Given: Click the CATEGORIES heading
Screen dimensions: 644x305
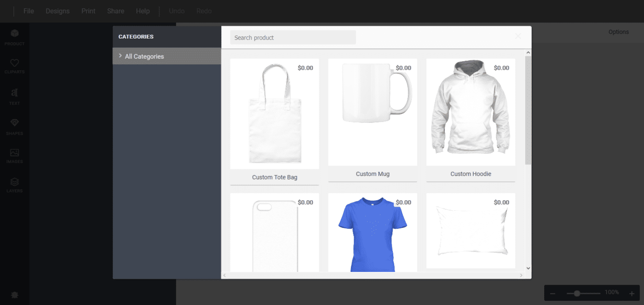Looking at the screenshot, I should pyautogui.click(x=136, y=37).
